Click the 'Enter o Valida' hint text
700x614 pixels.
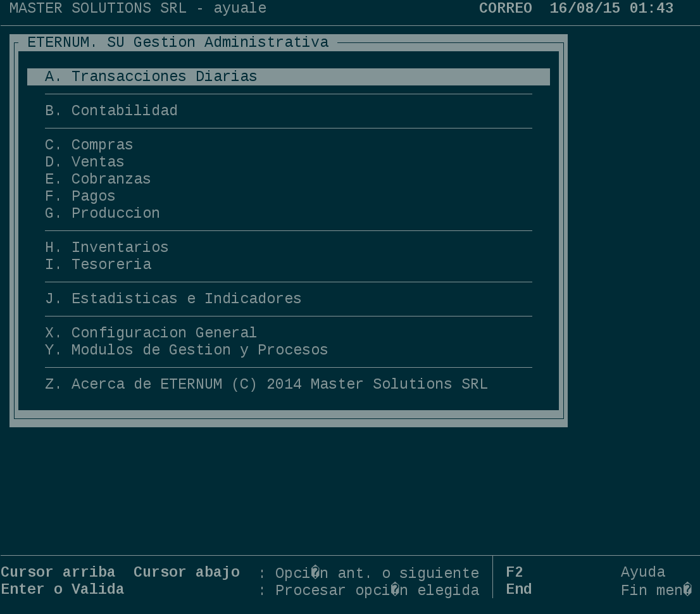[63, 589]
